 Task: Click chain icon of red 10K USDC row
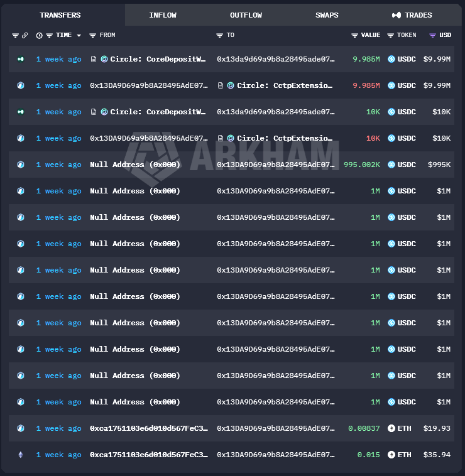pos(21,138)
